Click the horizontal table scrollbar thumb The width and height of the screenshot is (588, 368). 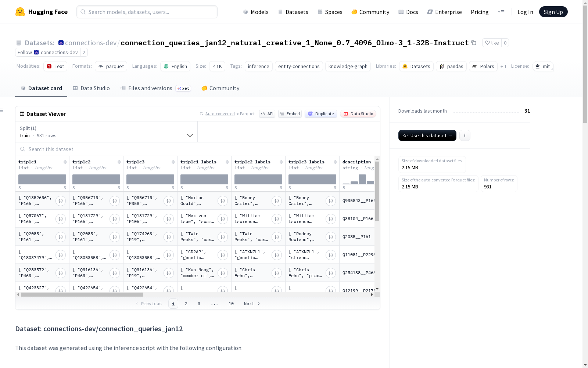82,294
